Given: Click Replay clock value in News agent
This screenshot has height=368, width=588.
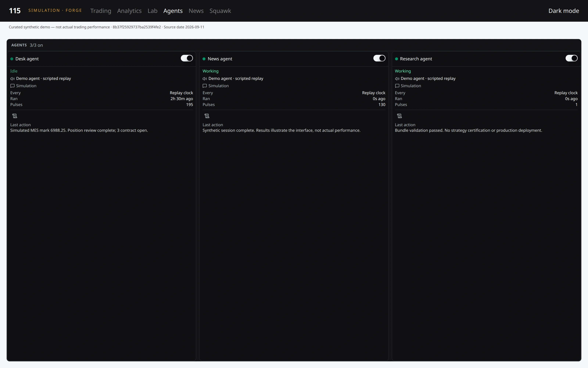Looking at the screenshot, I should [374, 93].
